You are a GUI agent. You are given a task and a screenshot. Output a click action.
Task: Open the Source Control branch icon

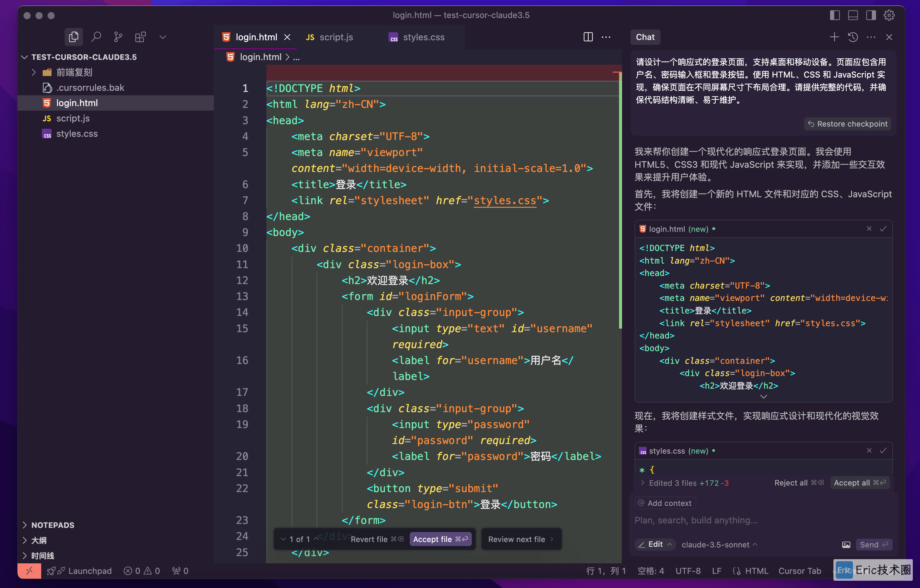118,37
